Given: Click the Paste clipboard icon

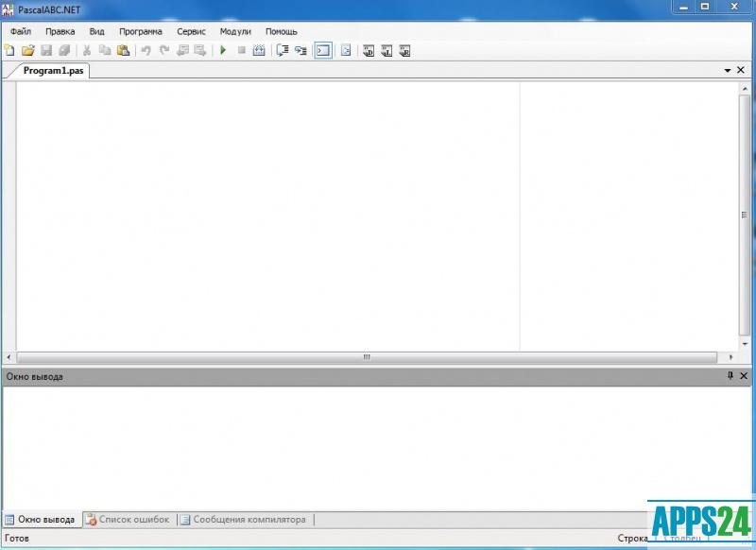Looking at the screenshot, I should click(x=124, y=50).
